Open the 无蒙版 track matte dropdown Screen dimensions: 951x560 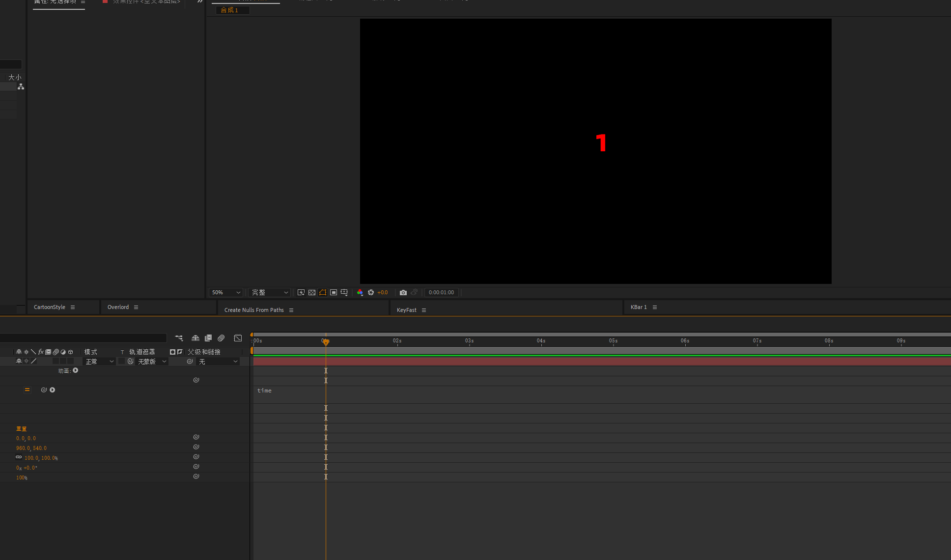152,362
